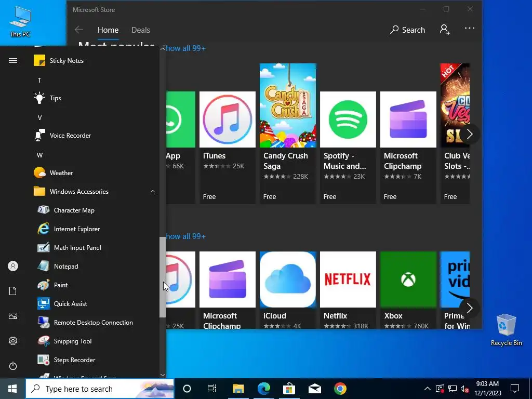Open Quick Assist
The width and height of the screenshot is (532, 399).
coord(95,303)
